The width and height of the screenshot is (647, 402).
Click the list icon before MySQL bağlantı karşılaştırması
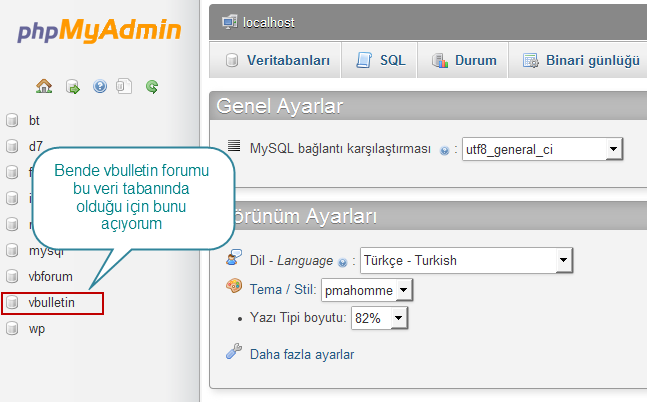tap(234, 146)
